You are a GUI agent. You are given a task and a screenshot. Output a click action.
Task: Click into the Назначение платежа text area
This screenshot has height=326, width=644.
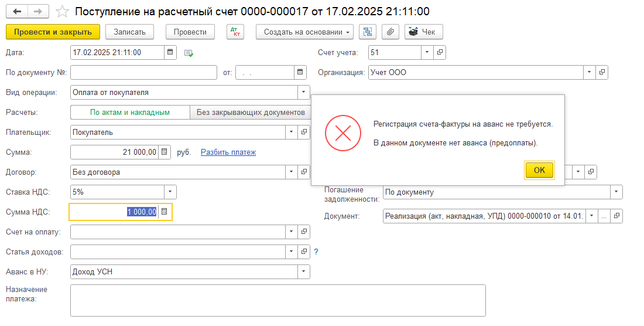278,300
